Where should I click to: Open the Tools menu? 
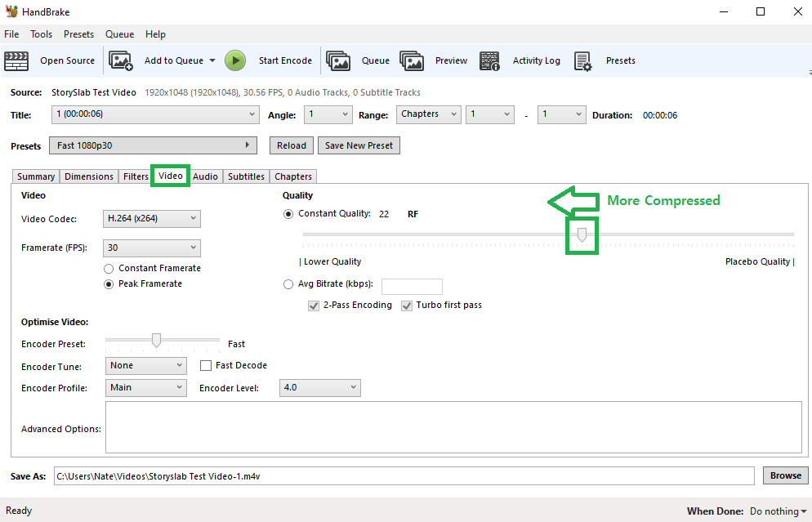pyautogui.click(x=41, y=34)
